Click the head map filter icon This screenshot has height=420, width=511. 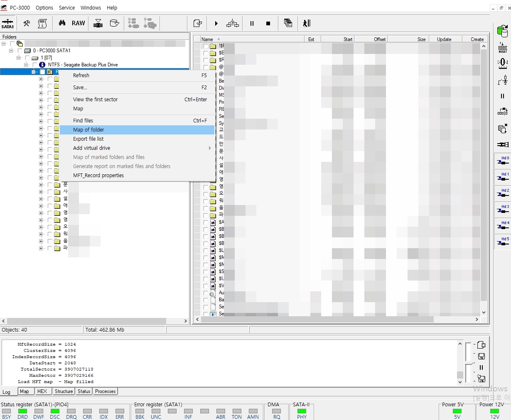pos(98,24)
